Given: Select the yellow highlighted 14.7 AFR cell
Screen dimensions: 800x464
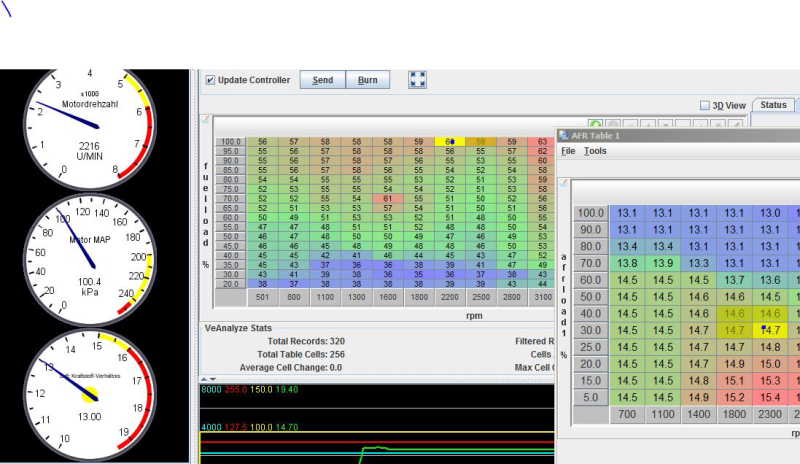Looking at the screenshot, I should coord(769,328).
